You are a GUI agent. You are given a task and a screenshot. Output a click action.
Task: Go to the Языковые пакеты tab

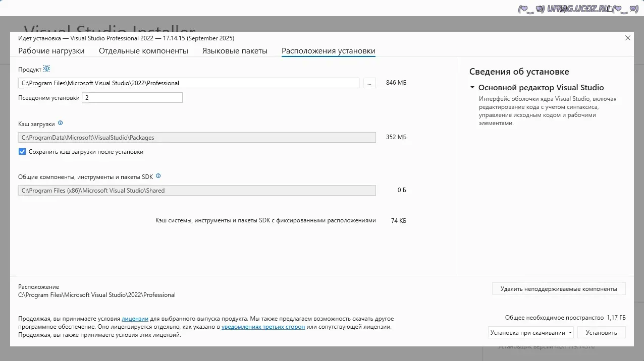(235, 51)
